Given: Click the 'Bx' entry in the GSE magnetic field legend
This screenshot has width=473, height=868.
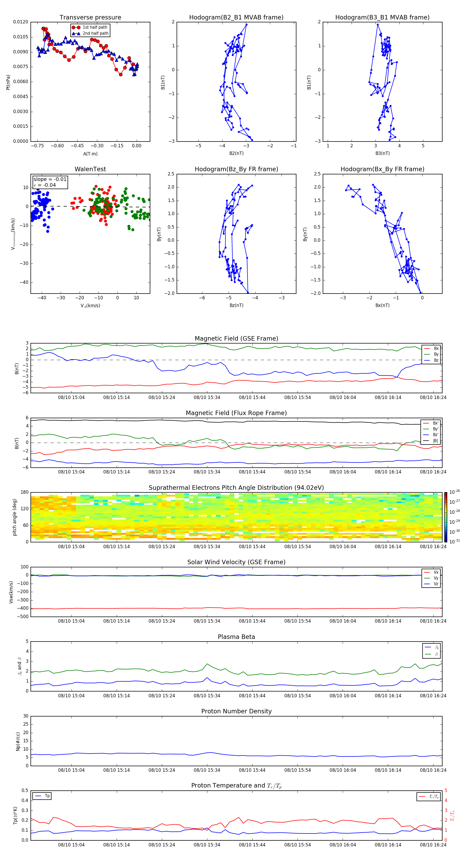Looking at the screenshot, I should point(431,349).
